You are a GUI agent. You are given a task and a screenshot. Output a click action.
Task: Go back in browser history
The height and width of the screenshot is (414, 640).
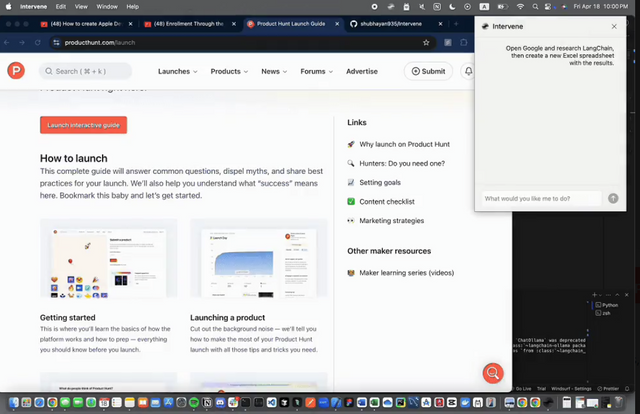coord(7,42)
